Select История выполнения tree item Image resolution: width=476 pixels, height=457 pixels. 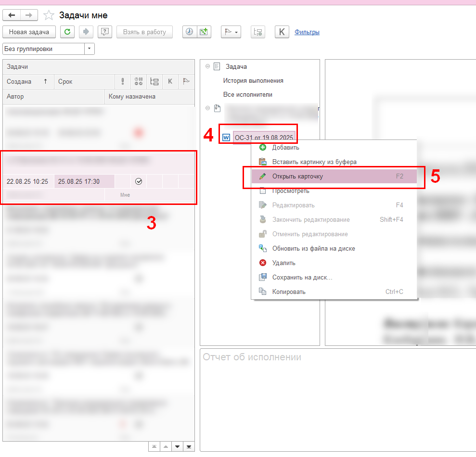click(x=253, y=81)
